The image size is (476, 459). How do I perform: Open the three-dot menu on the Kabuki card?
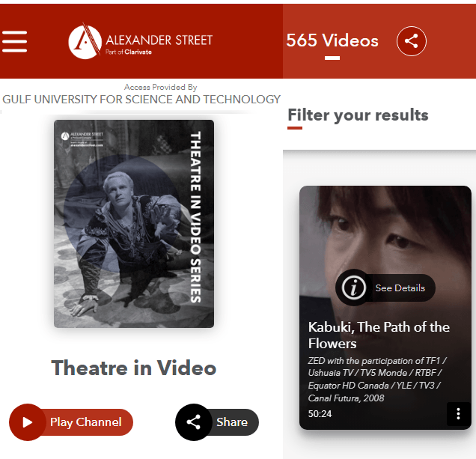458,413
